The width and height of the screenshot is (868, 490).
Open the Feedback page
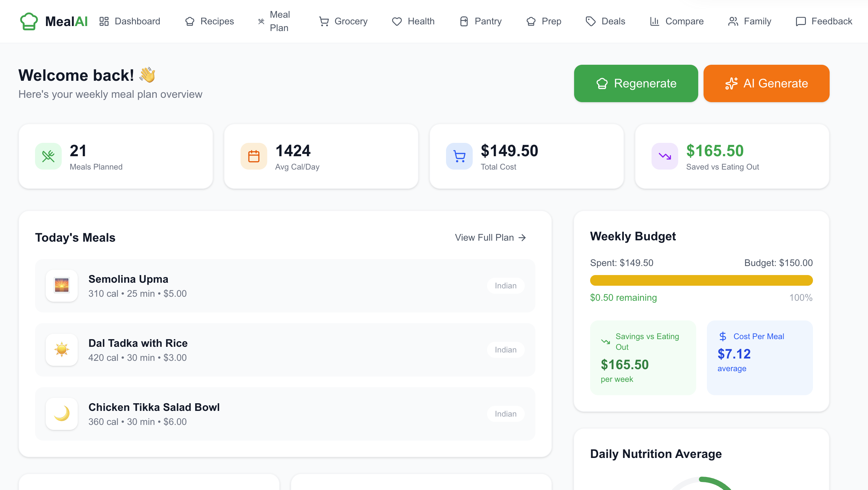click(824, 21)
